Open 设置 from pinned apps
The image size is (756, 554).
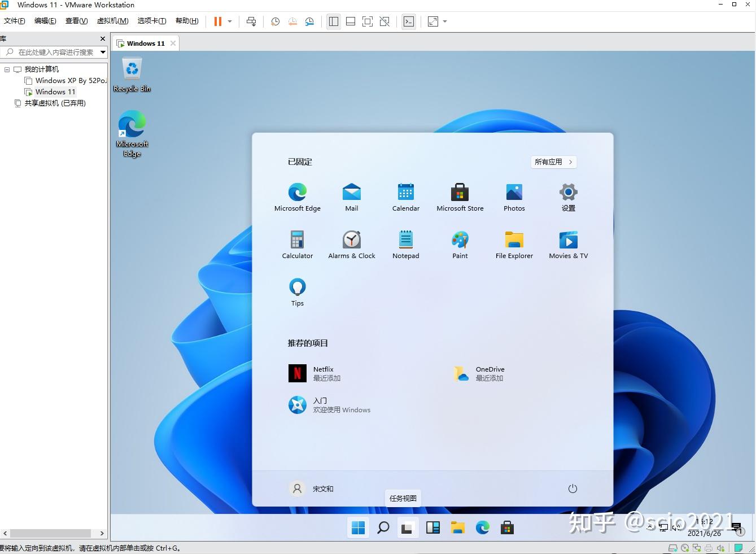point(569,197)
